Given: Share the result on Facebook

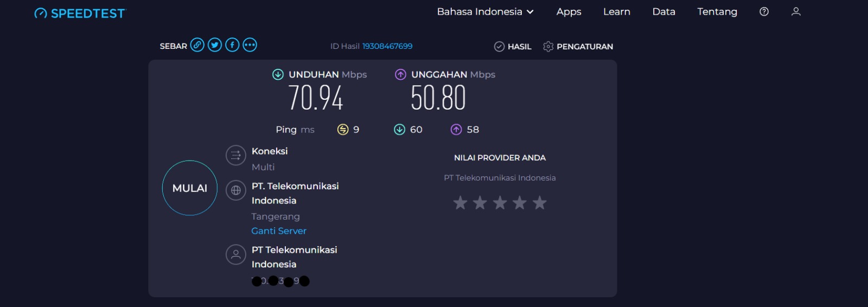Looking at the screenshot, I should click(232, 45).
